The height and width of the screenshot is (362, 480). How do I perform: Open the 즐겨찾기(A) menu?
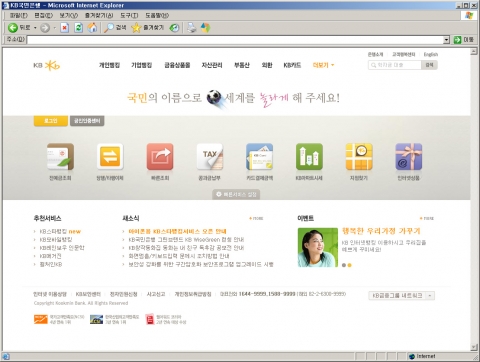(99, 15)
